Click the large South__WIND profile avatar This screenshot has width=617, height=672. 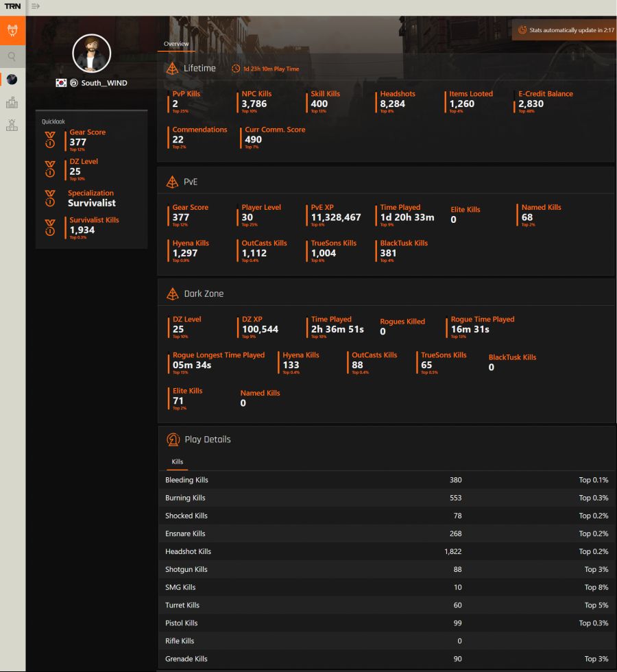91,53
